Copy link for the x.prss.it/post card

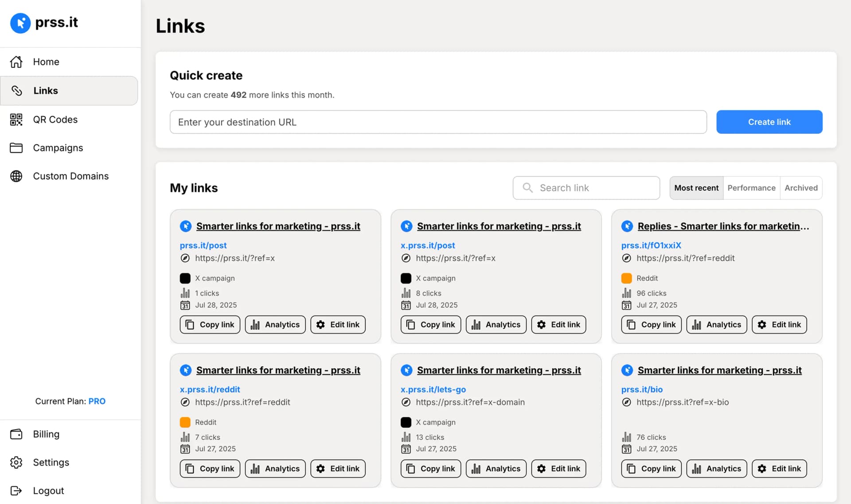pos(430,325)
